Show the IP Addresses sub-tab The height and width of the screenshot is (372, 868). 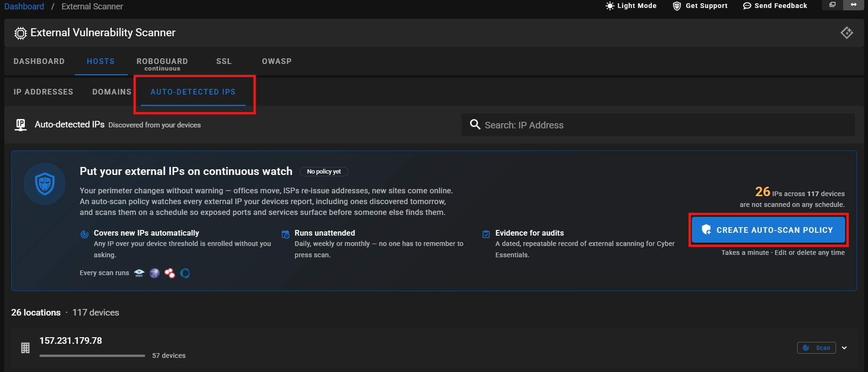(x=43, y=92)
